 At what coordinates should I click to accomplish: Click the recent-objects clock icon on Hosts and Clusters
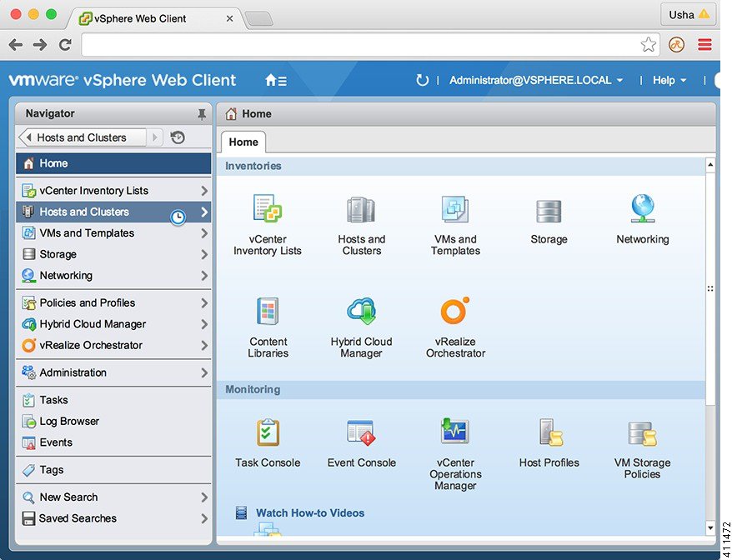coord(178,217)
